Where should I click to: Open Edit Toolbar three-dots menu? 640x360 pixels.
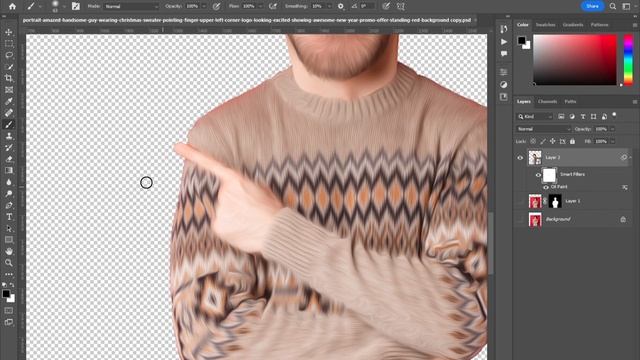[9, 274]
